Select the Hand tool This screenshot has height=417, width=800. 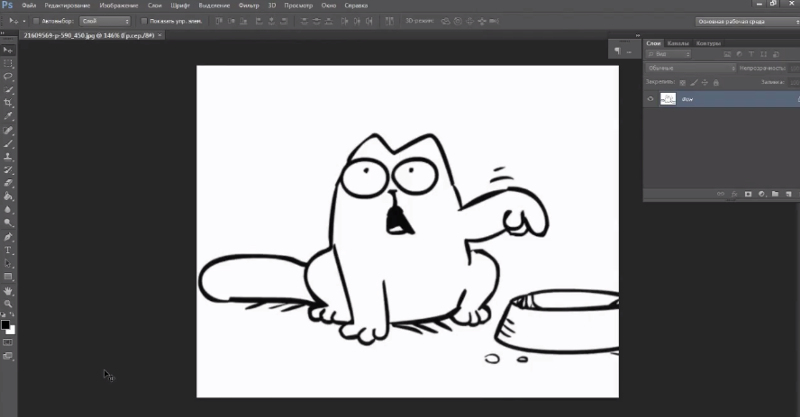click(8, 291)
